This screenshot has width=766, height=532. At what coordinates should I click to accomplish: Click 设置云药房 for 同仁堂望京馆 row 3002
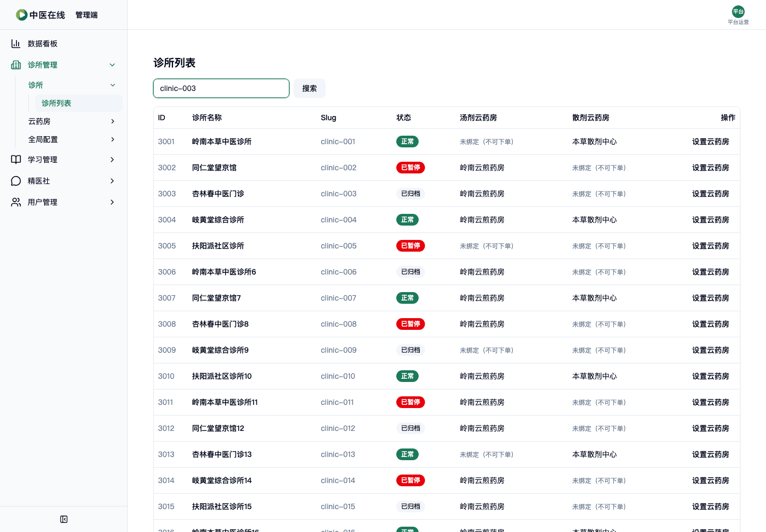coord(710,168)
